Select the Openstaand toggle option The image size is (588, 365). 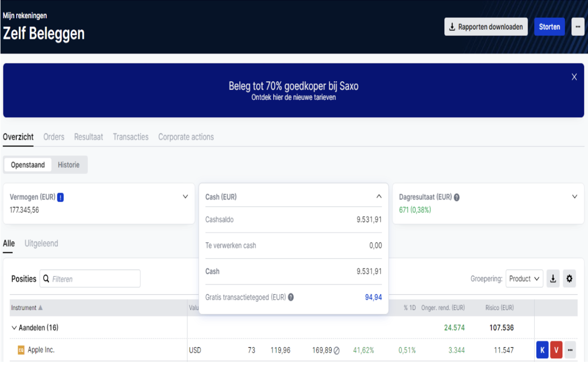coord(28,165)
